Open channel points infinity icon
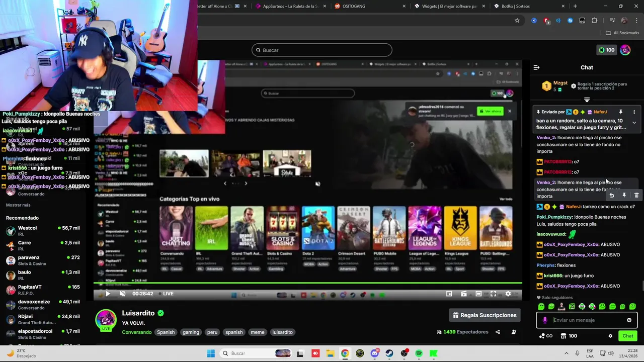 coord(546,336)
